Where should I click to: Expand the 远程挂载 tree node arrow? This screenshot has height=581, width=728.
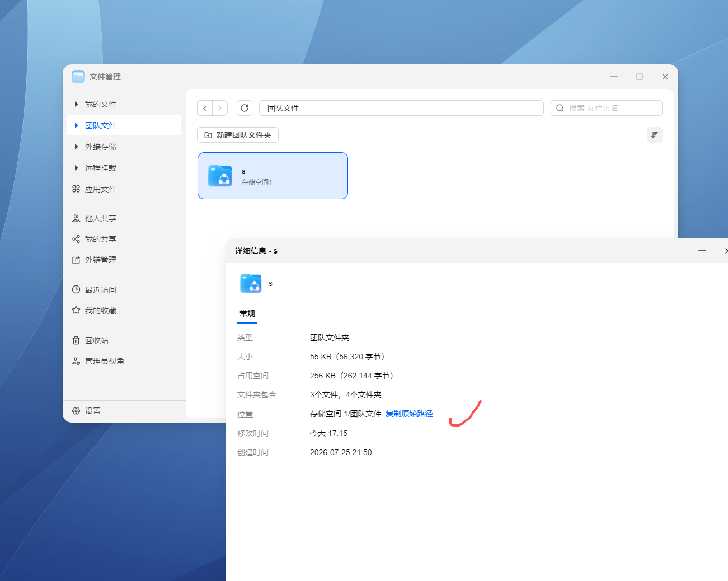76,168
